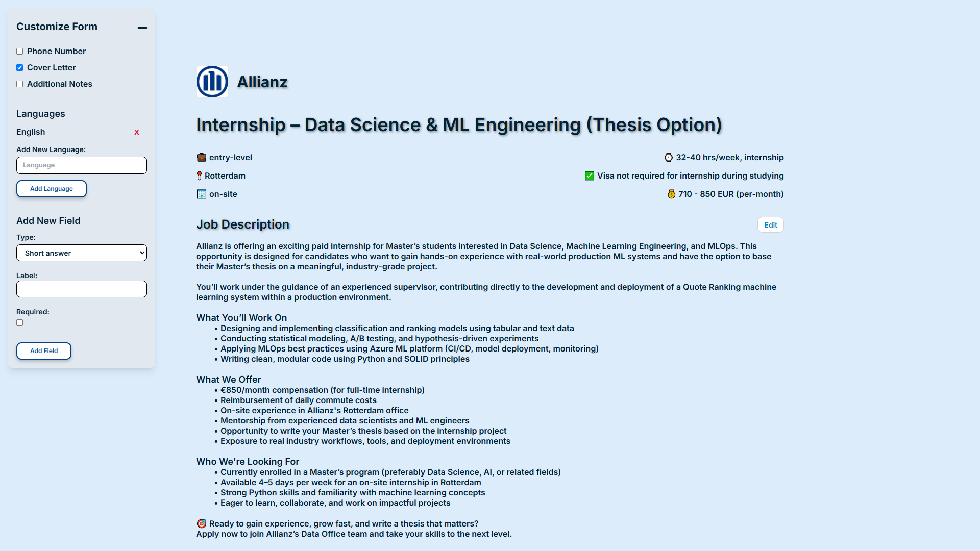
Task: Click the Rotterdam location pin icon
Action: (199, 176)
